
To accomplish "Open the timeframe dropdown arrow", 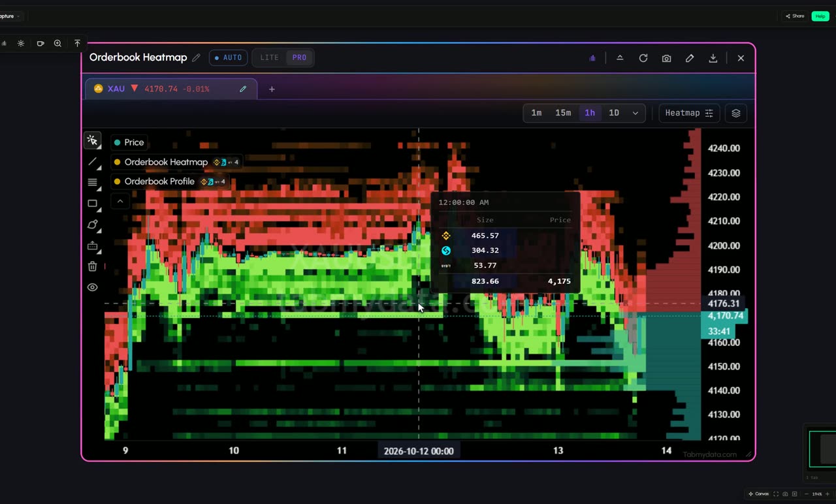I will pos(635,113).
